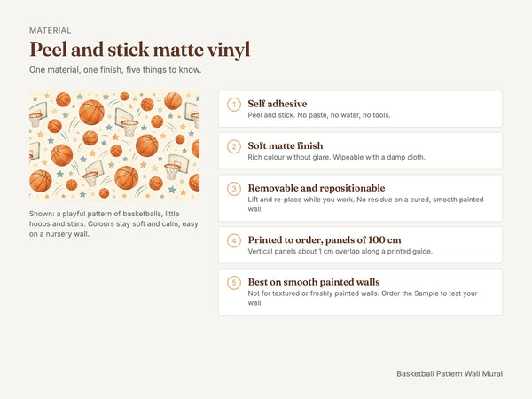This screenshot has height=399, width=532.
Task: Click Best on smooth painted walls heading
Action: (x=314, y=282)
